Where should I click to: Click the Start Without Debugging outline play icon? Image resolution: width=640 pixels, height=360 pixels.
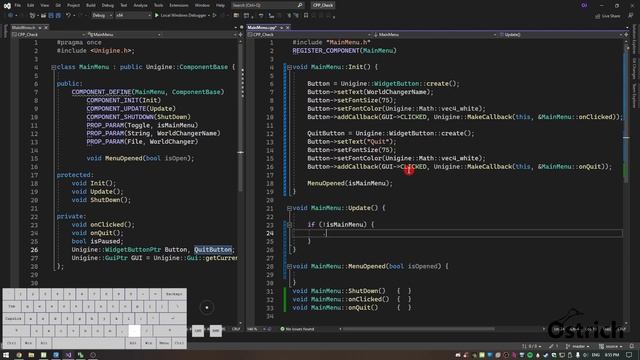214,16
